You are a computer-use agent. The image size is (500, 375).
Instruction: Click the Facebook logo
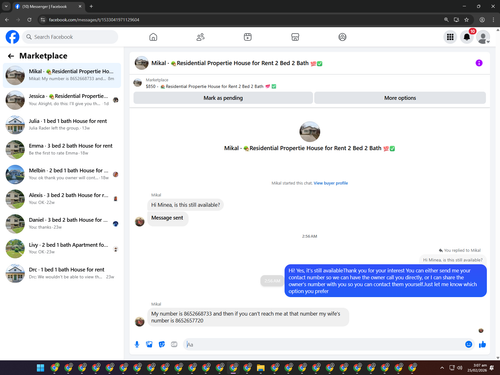coord(12,37)
